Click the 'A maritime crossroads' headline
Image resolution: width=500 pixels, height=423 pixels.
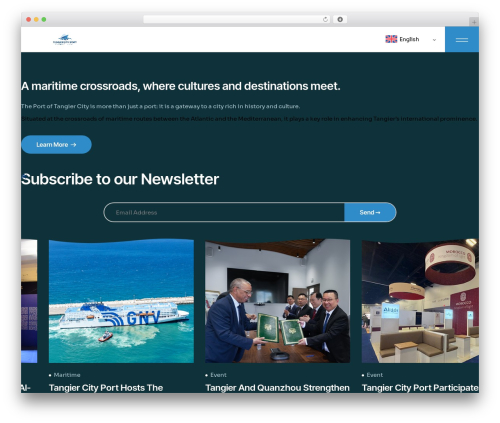point(181,86)
